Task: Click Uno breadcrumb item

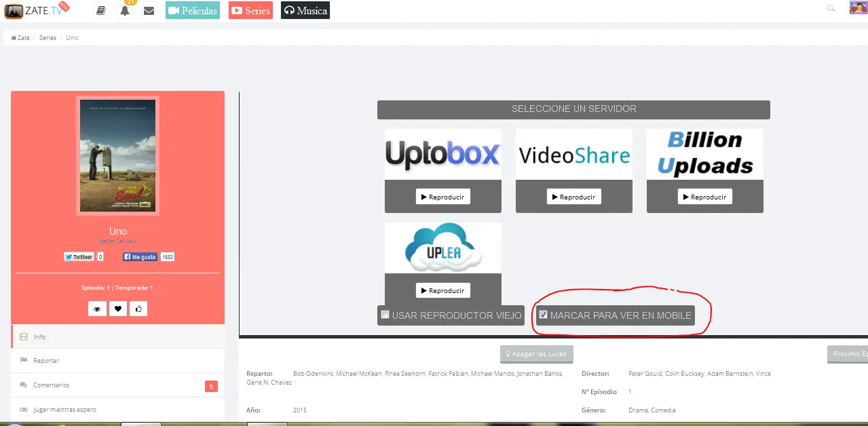Action: 72,38
